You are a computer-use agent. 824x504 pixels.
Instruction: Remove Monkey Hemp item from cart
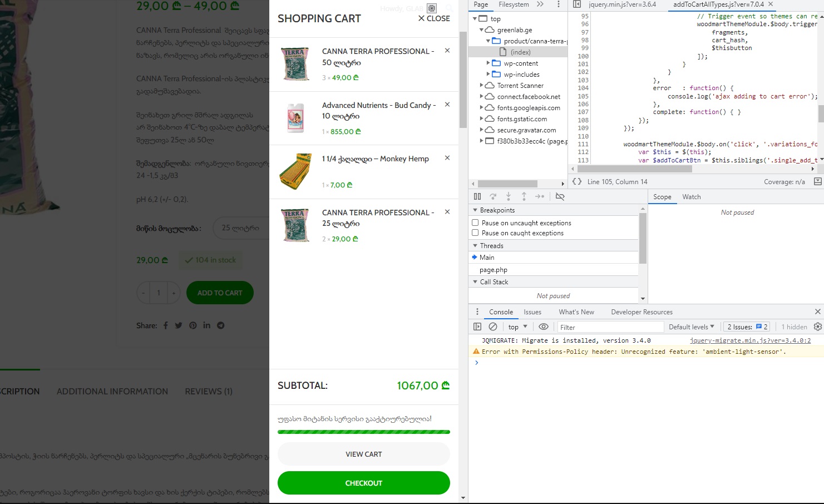(447, 158)
